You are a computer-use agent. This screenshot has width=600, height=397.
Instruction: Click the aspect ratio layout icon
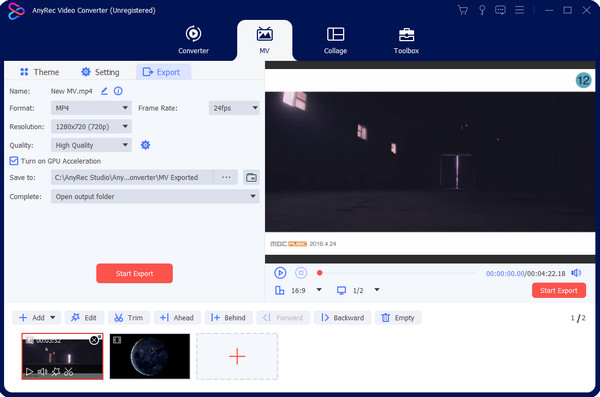click(280, 291)
